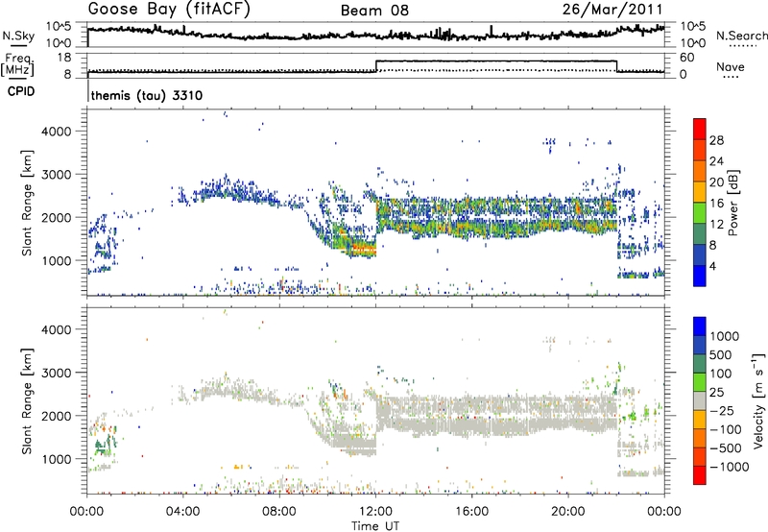Pick the red bottom segment of the Velocity bar
This screenshot has height=532, width=768.
(700, 475)
